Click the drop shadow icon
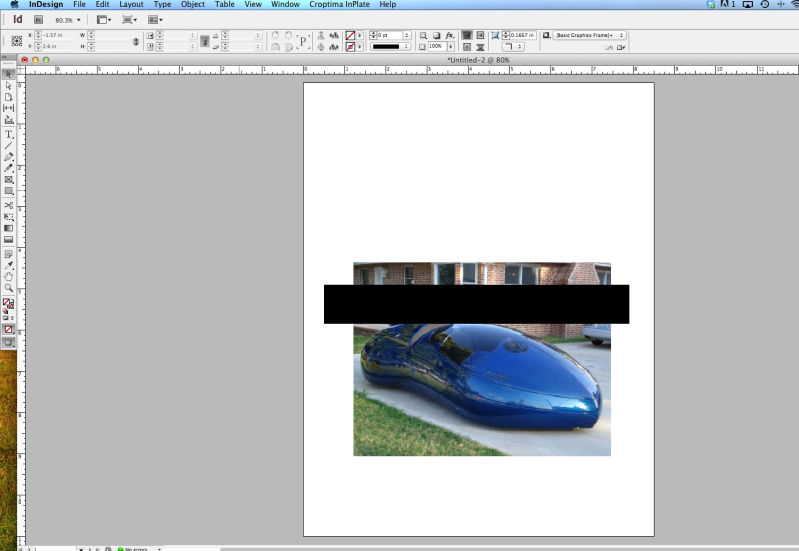Viewport: 799px width, 551px height. point(437,35)
